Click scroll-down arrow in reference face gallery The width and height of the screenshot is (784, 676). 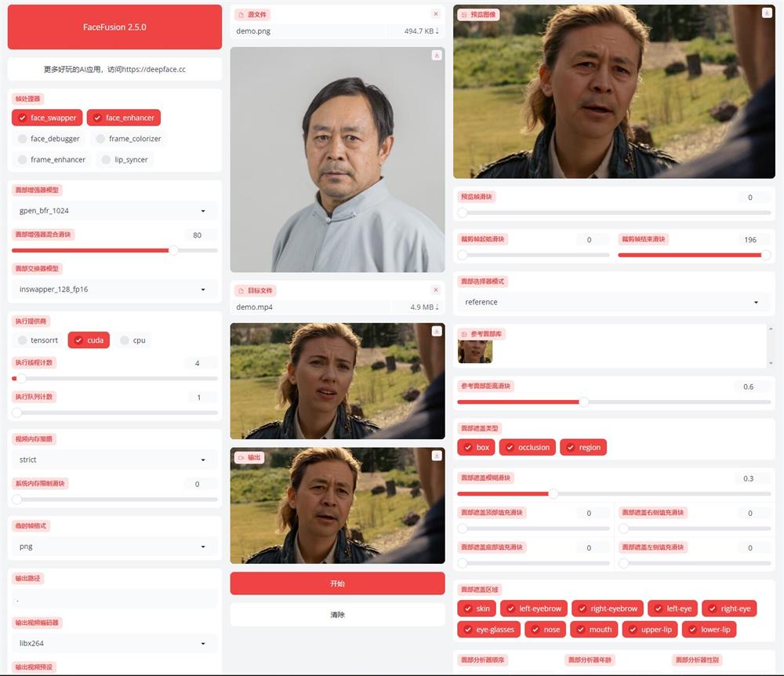771,363
